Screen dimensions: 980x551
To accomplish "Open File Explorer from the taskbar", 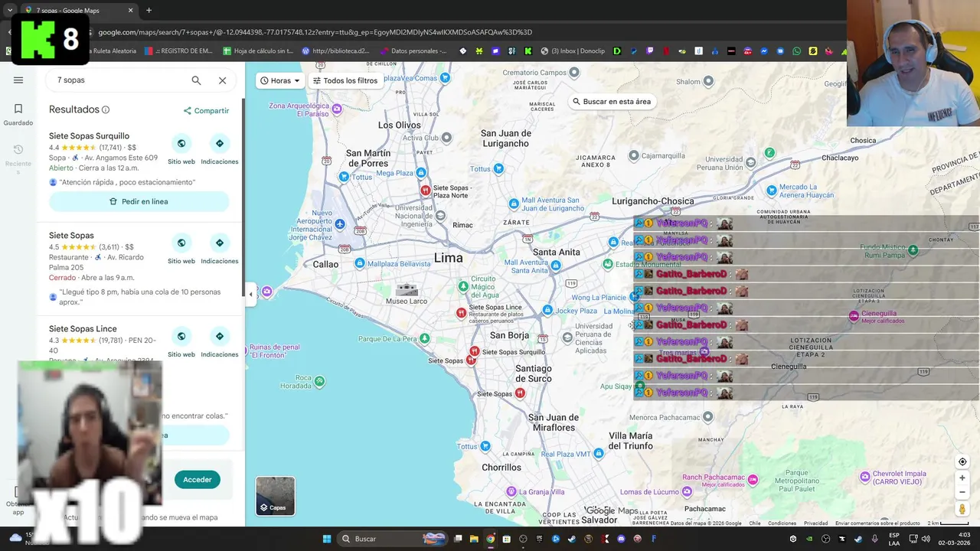I will 474,539.
